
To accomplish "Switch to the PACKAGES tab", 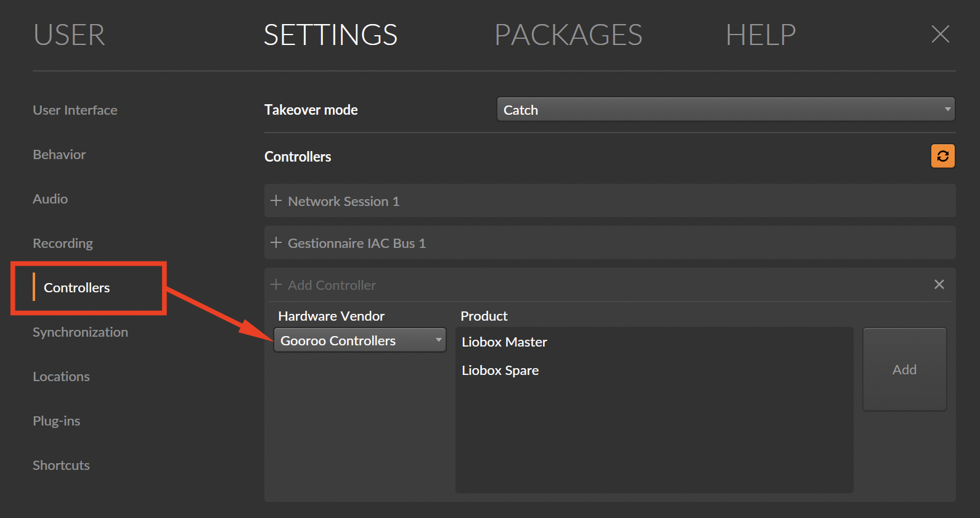I will coord(568,35).
